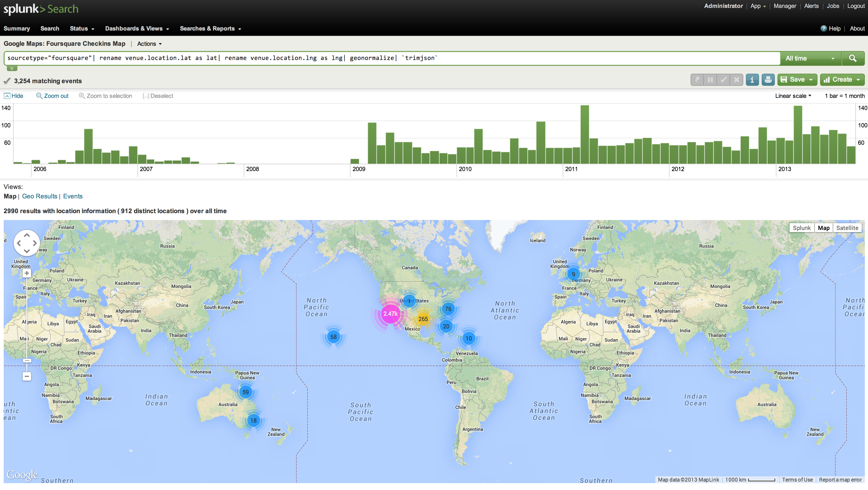Pan the map up with arrow
The image size is (868, 490).
(27, 235)
